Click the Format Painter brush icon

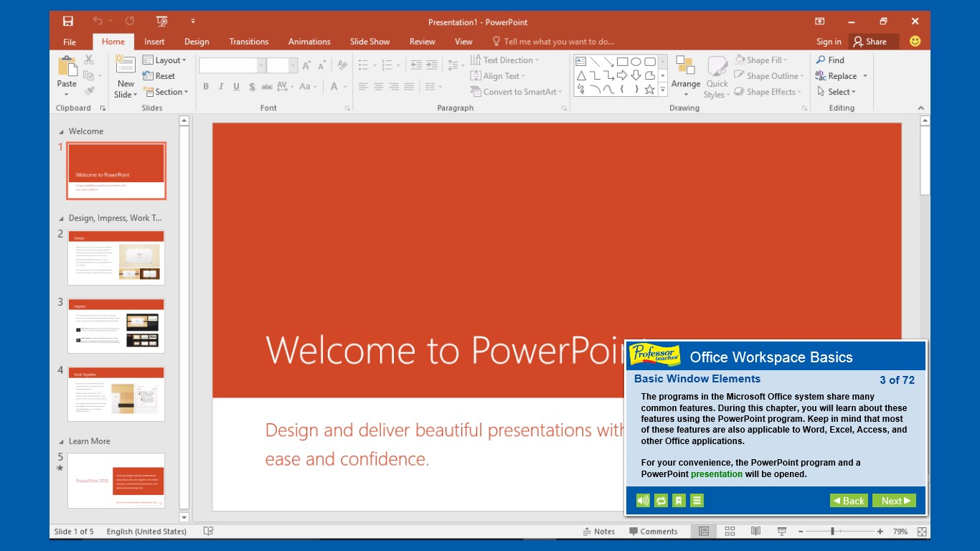click(89, 91)
